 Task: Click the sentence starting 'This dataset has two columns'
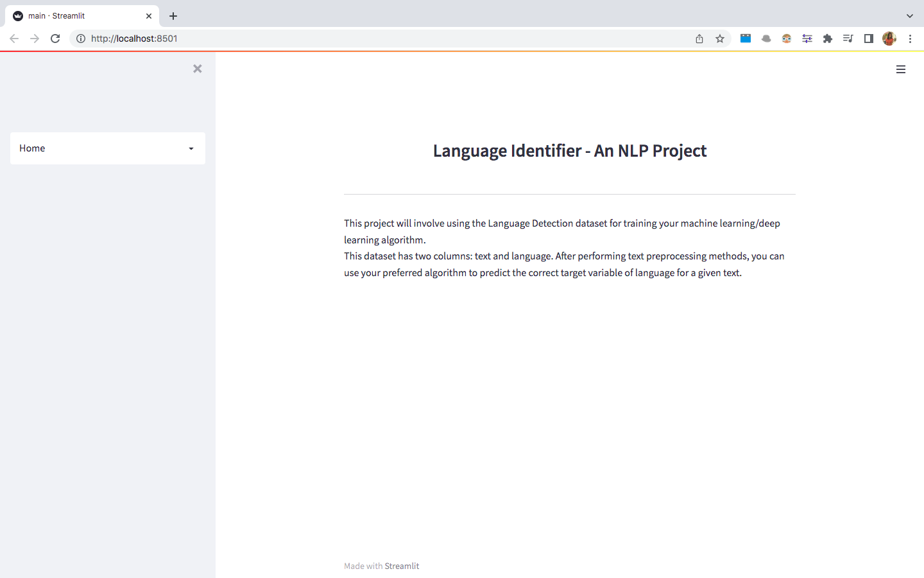564,264
